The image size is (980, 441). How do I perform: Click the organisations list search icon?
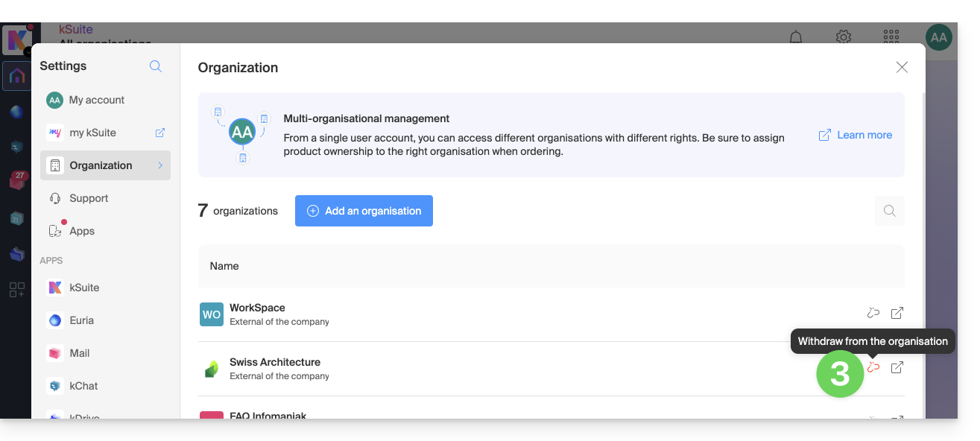tap(889, 211)
